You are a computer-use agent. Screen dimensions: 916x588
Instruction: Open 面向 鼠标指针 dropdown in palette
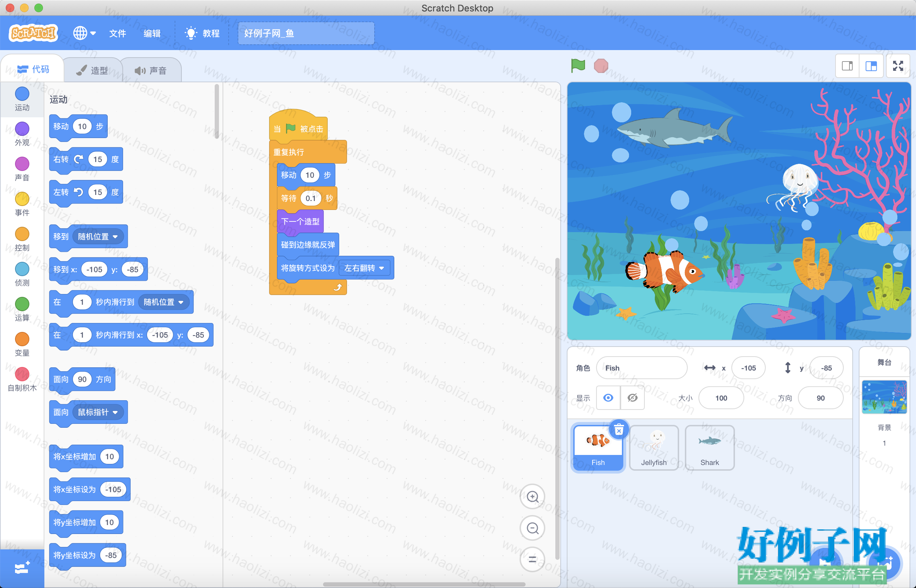(x=98, y=412)
